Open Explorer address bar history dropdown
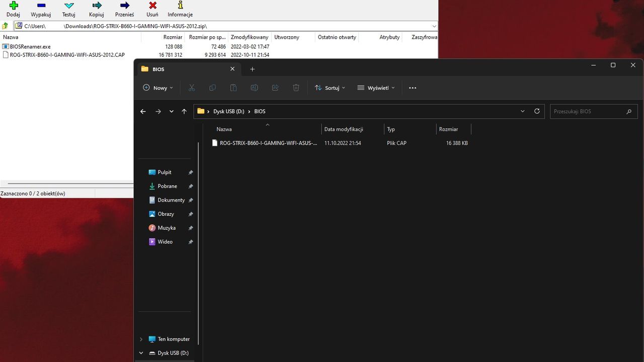 click(523, 112)
